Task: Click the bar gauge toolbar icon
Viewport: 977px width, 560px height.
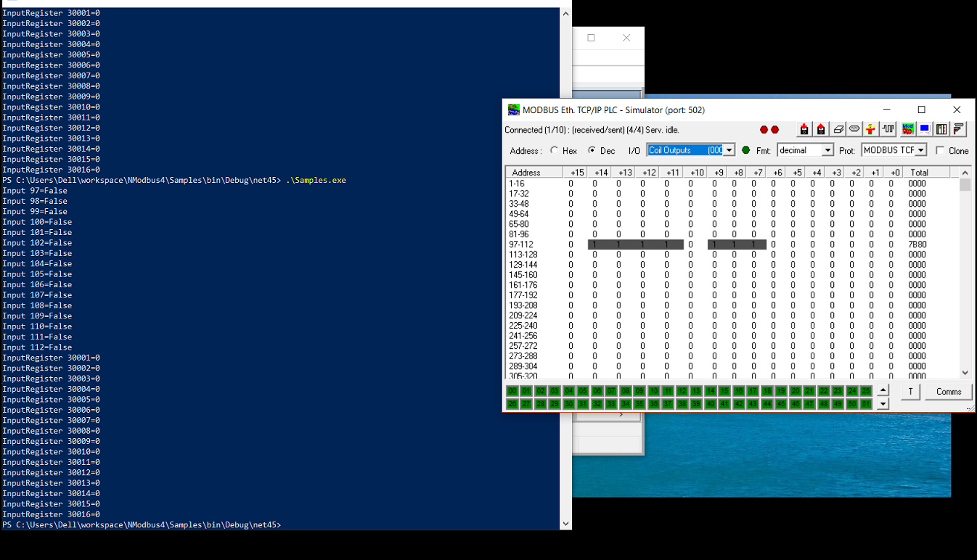Action: coord(941,128)
